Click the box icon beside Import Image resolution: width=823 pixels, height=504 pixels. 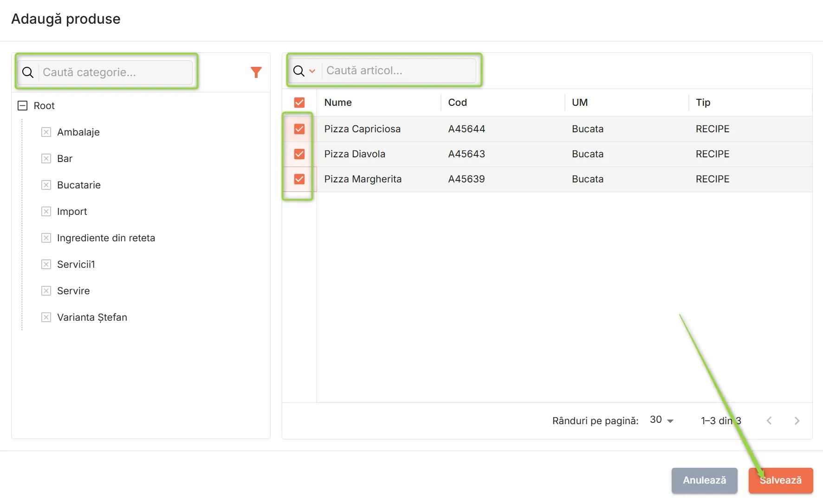coord(46,212)
